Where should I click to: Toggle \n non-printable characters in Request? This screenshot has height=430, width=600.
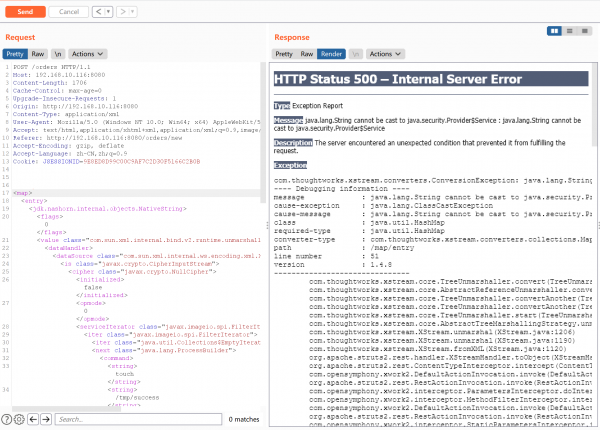[59, 53]
